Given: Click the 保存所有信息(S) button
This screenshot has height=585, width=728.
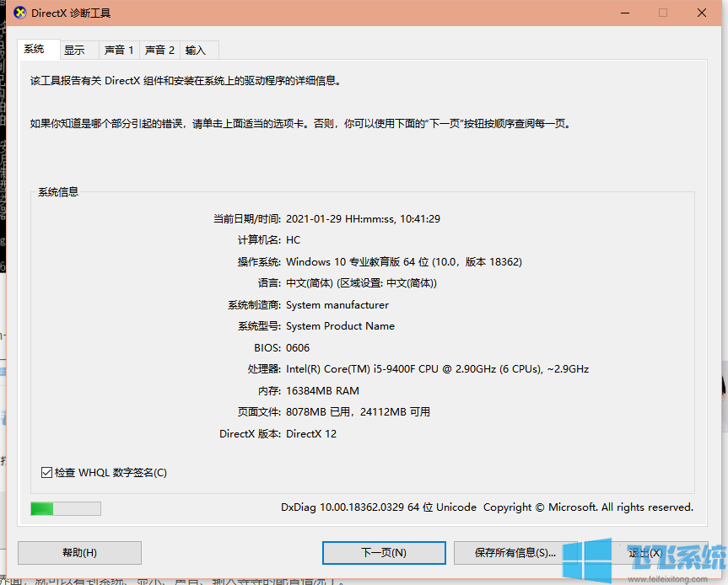Looking at the screenshot, I should pyautogui.click(x=516, y=553).
